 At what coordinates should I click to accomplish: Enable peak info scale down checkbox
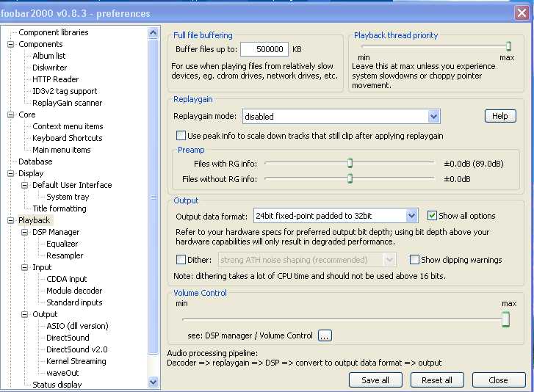click(181, 136)
